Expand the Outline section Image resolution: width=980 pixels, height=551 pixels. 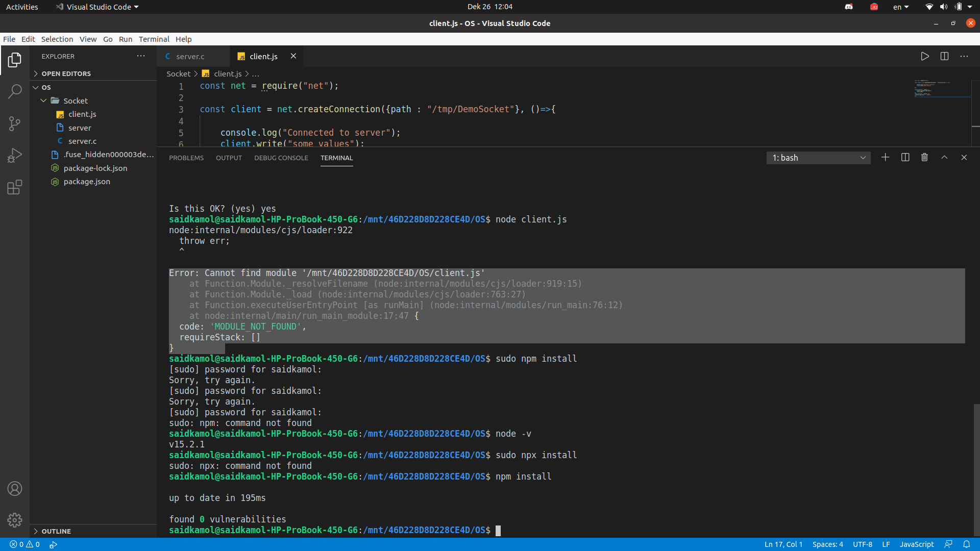[x=93, y=531]
